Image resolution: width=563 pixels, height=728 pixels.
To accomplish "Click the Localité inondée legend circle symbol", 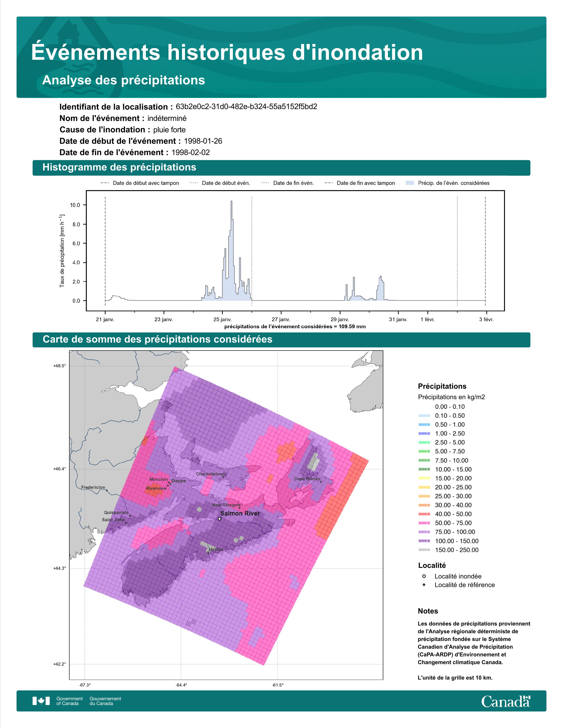I will pos(424,576).
